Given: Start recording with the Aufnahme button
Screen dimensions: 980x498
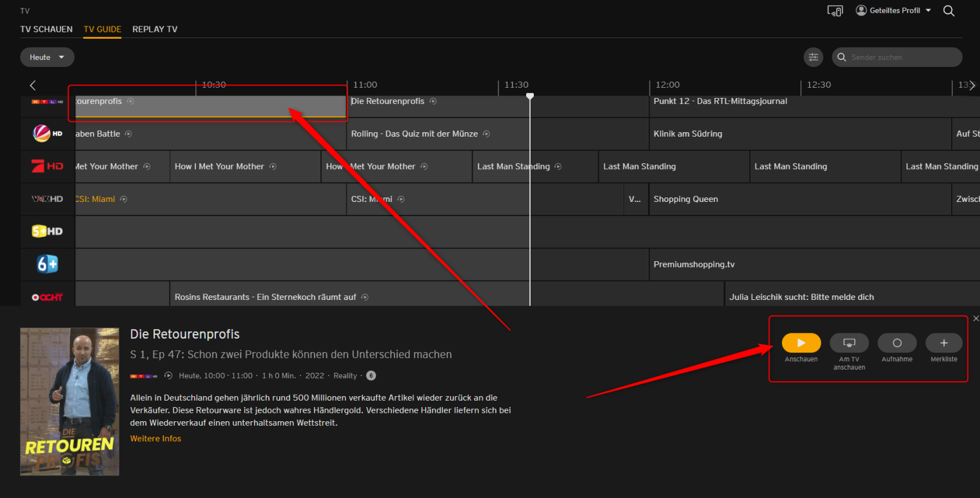Looking at the screenshot, I should pyautogui.click(x=897, y=343).
